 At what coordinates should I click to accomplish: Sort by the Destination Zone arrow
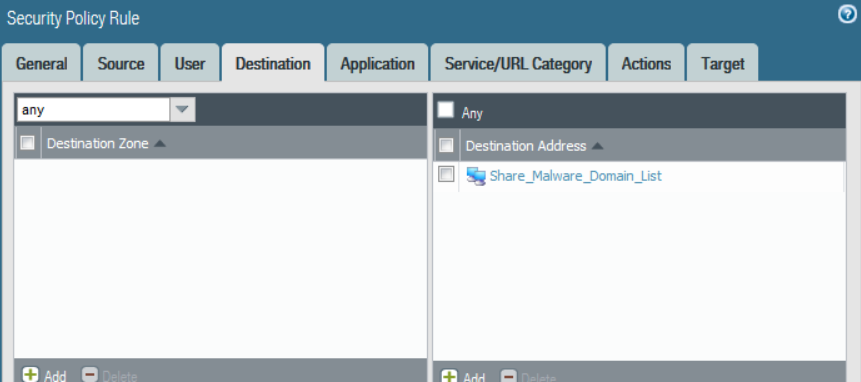tap(159, 143)
